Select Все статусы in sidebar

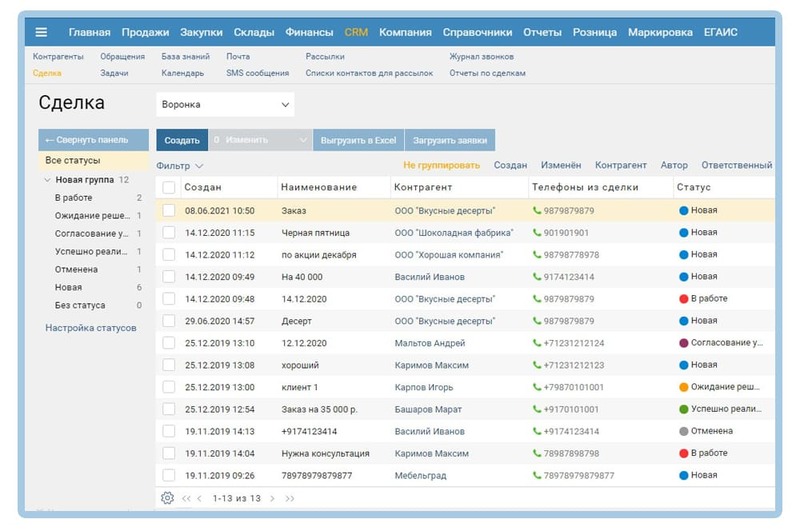click(93, 161)
